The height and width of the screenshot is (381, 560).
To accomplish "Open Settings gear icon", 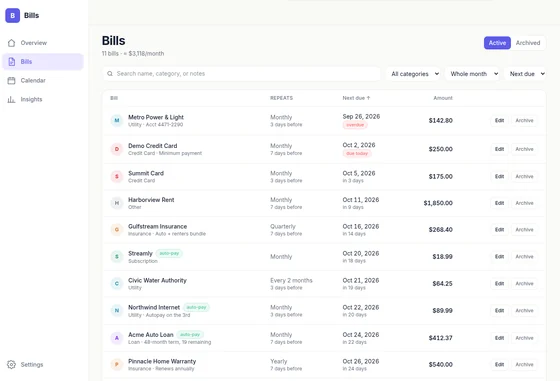I will [x=11, y=364].
